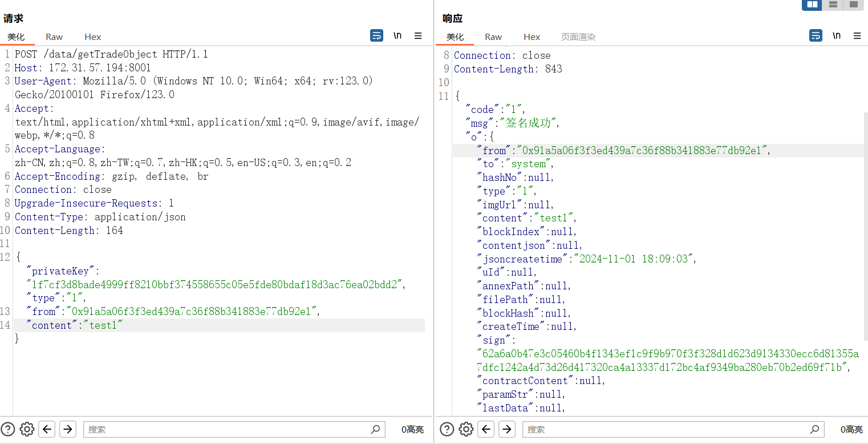Click "blockIndex":null line in response
The image size is (868, 444).
pyautogui.click(x=527, y=232)
